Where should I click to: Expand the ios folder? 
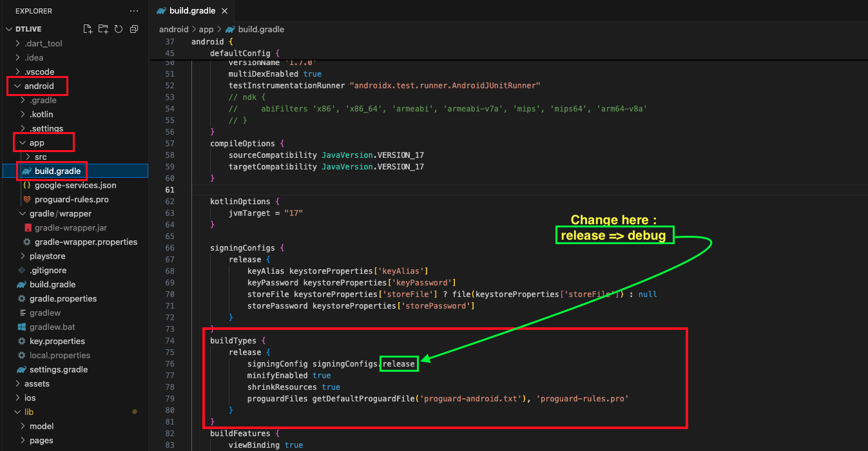[19, 398]
